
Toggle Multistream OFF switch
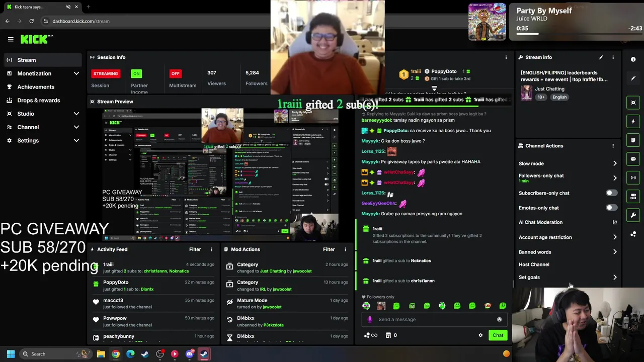coord(175,73)
